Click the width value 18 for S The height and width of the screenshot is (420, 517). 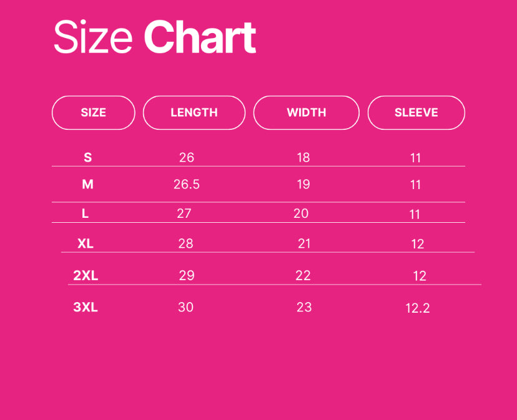(x=303, y=157)
